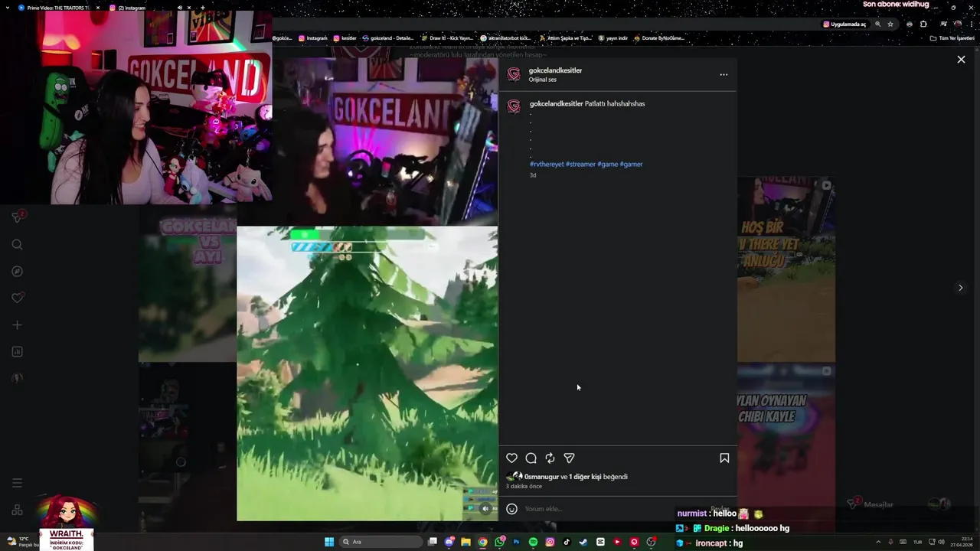Open a new browser tab with the plus button
This screenshot has width=980, height=551.
[202, 8]
